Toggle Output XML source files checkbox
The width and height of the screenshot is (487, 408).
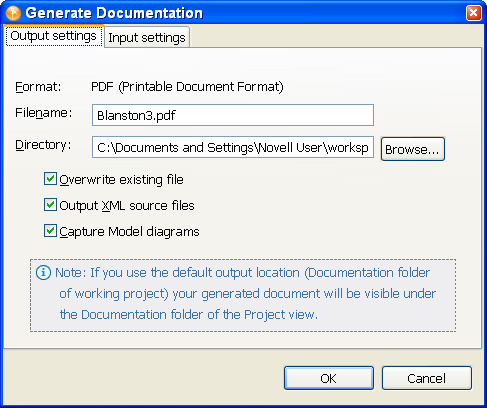pos(50,205)
